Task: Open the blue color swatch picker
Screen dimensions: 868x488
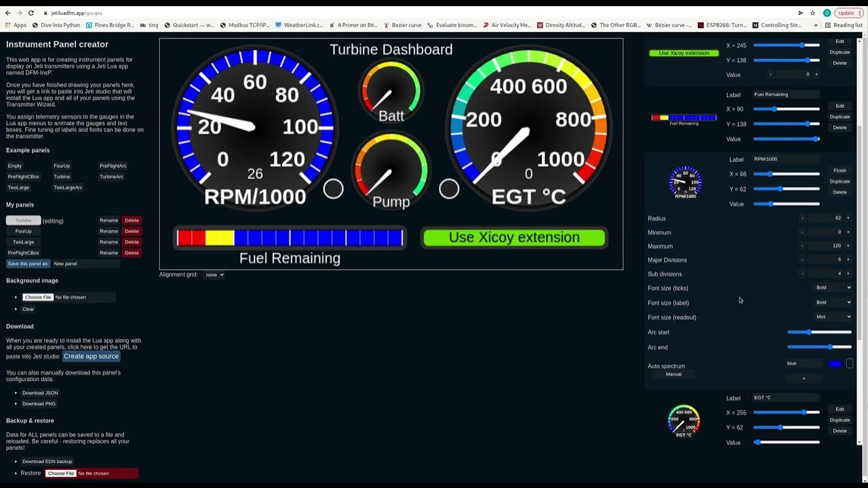Action: click(x=835, y=363)
